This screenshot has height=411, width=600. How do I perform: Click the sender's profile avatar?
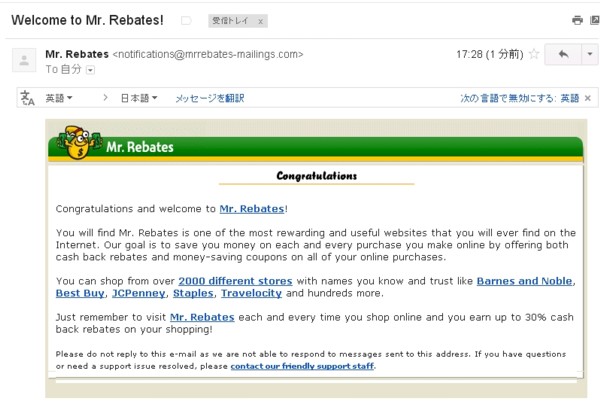[x=23, y=61]
